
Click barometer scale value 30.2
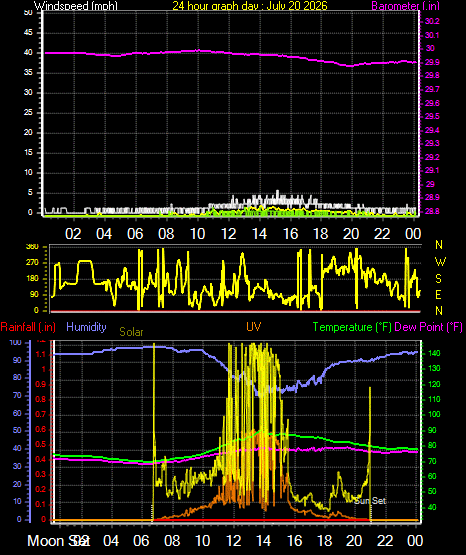click(x=432, y=21)
